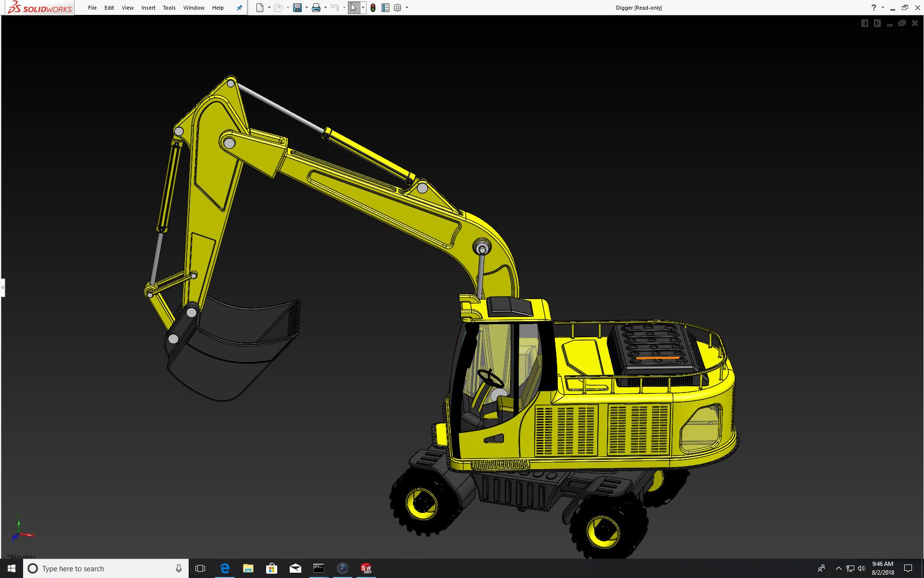Open the Options gear icon
The width and height of the screenshot is (924, 578).
pos(398,8)
